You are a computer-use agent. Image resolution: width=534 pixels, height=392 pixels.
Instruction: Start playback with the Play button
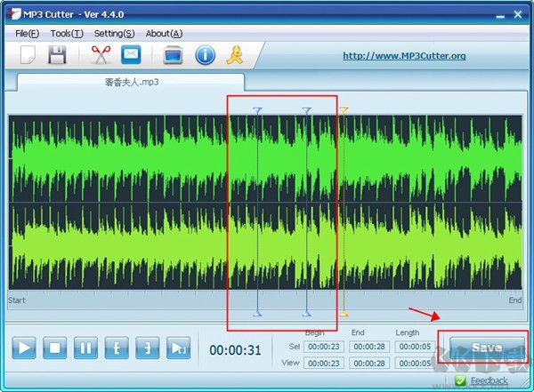pyautogui.click(x=24, y=348)
